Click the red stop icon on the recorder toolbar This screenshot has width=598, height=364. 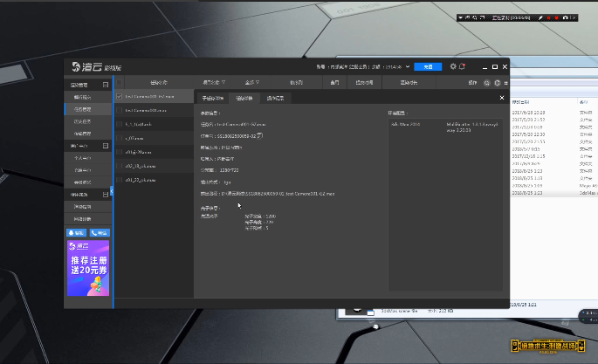click(x=556, y=18)
